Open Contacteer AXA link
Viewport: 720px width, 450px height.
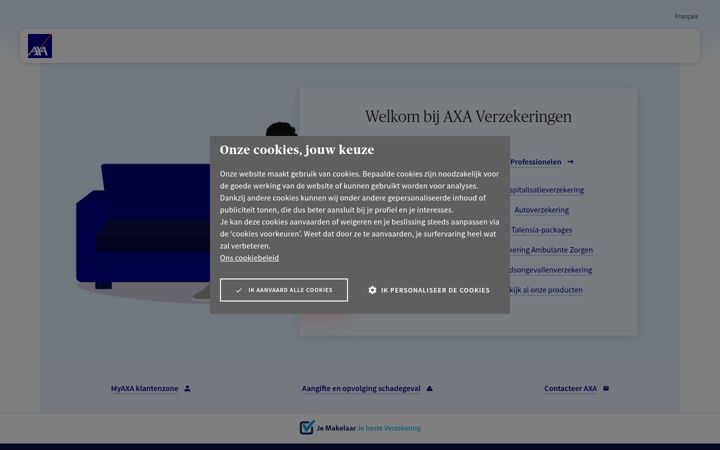pyautogui.click(x=570, y=388)
